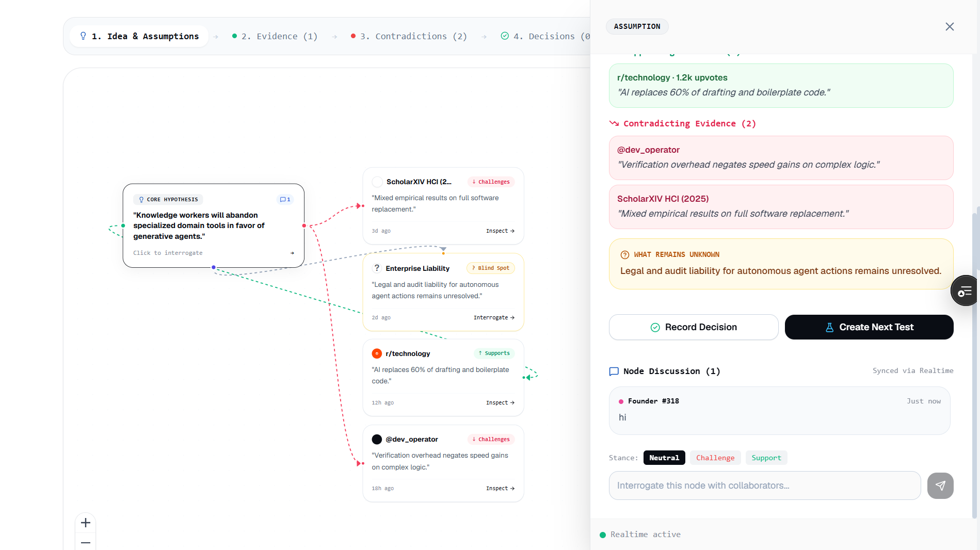Open the Contradictions (2) tab
This screenshot has height=550, width=980.
(x=409, y=36)
